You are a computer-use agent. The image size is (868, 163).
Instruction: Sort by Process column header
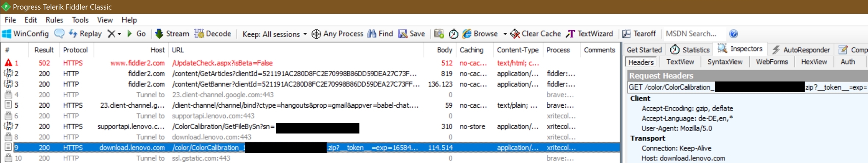pos(561,50)
